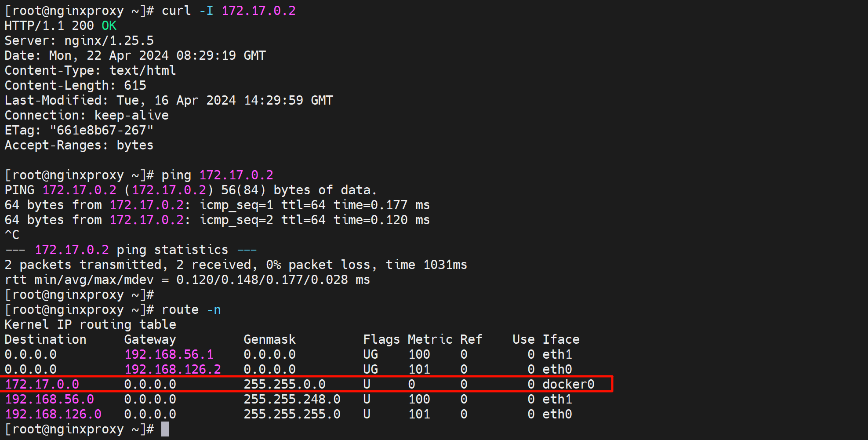Click the ^C interrupt marker line
The width and height of the screenshot is (868, 440).
point(12,235)
